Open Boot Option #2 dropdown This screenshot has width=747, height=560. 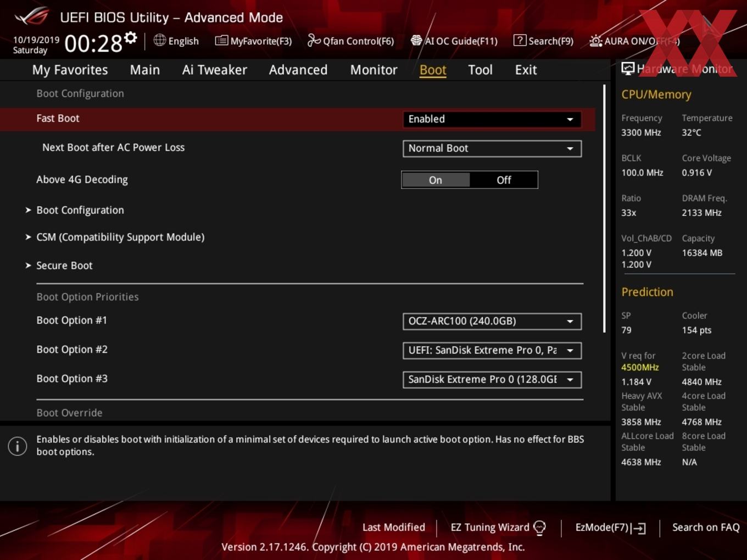click(x=492, y=350)
